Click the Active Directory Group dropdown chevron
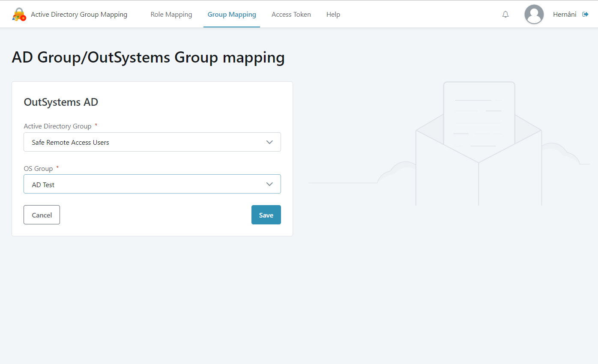 269,142
